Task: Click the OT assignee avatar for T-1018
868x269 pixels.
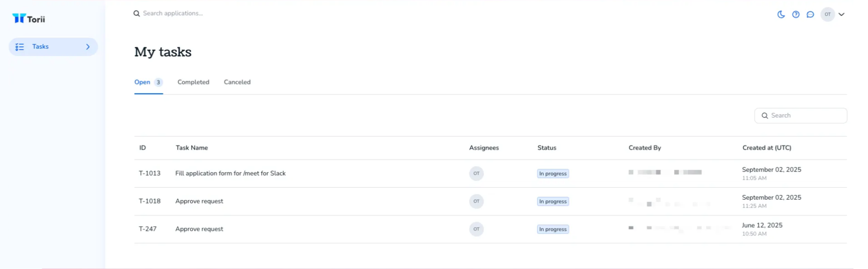Action: point(476,201)
